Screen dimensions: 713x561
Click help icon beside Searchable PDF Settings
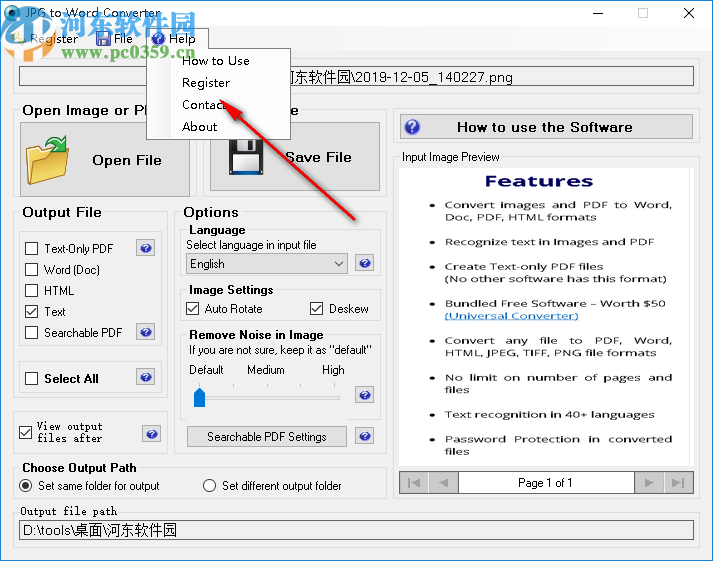click(365, 436)
